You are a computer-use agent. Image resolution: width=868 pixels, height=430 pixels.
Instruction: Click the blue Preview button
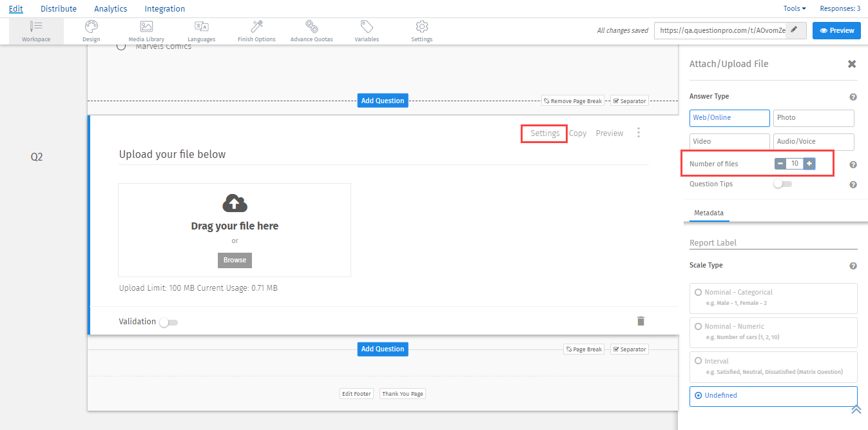point(836,30)
